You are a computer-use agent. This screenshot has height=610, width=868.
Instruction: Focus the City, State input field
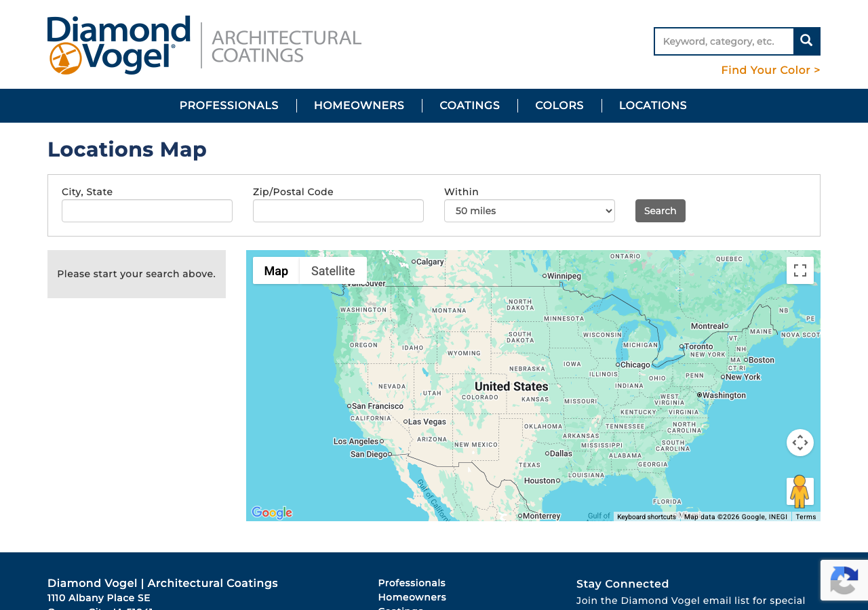(147, 211)
